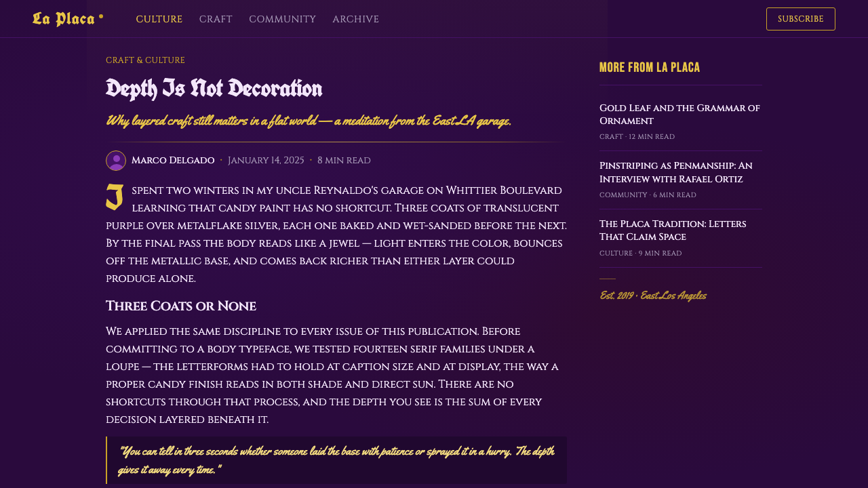Screen dimensions: 868x488
Task: Click the Craft & Culture category label
Action: pos(145,60)
